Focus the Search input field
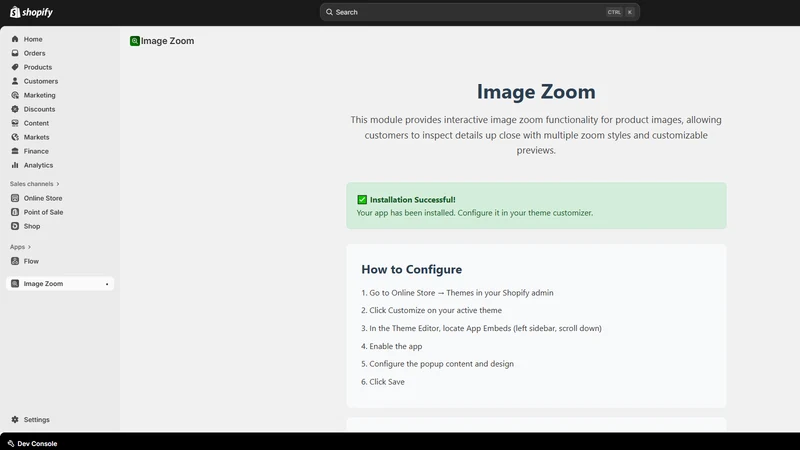 pyautogui.click(x=480, y=12)
